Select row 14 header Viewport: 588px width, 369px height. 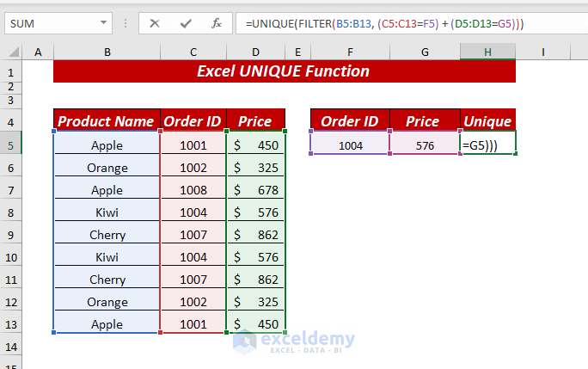coord(11,344)
